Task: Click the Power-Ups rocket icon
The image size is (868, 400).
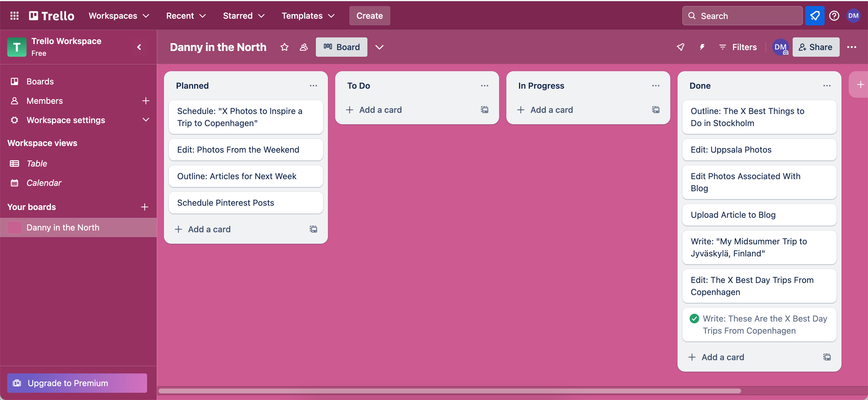Action: click(x=680, y=47)
